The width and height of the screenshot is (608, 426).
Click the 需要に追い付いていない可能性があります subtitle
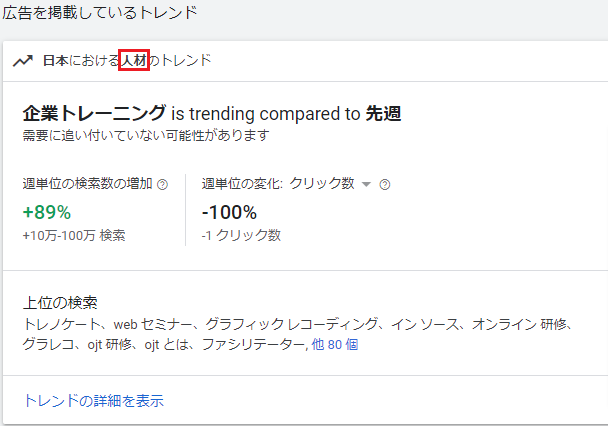tap(146, 136)
